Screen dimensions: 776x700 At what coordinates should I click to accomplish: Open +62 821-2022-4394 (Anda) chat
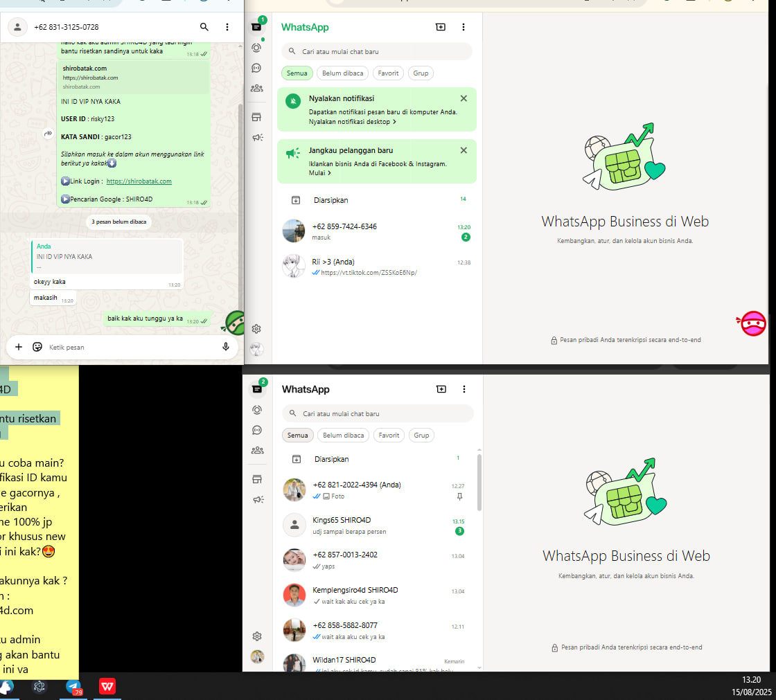pyautogui.click(x=376, y=490)
